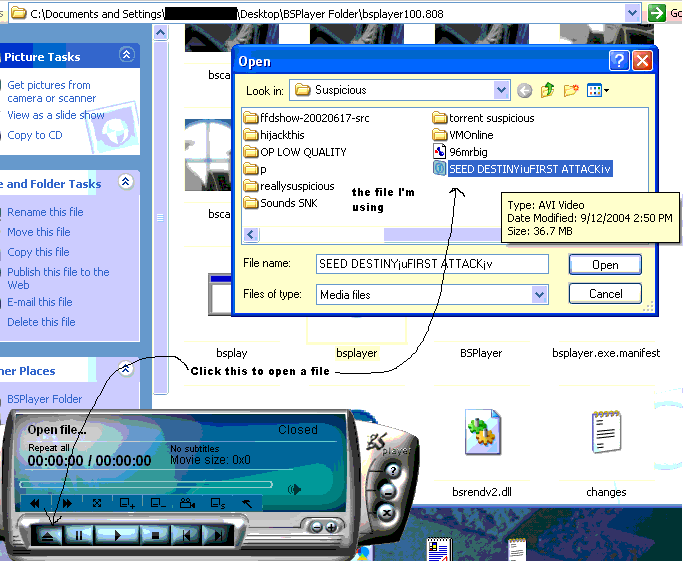This screenshot has height=561, width=683.
Task: Click file list horizontal scrollbar left arrow
Action: pos(250,235)
